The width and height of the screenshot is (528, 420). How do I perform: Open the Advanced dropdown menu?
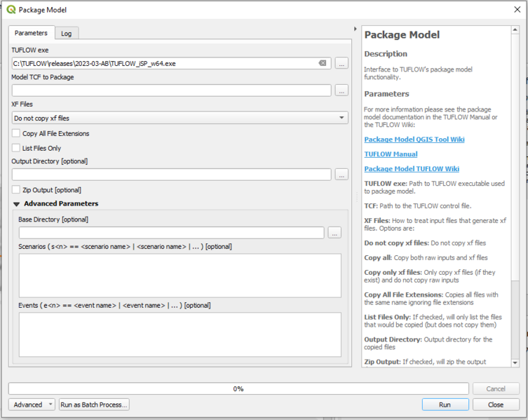coord(32,405)
